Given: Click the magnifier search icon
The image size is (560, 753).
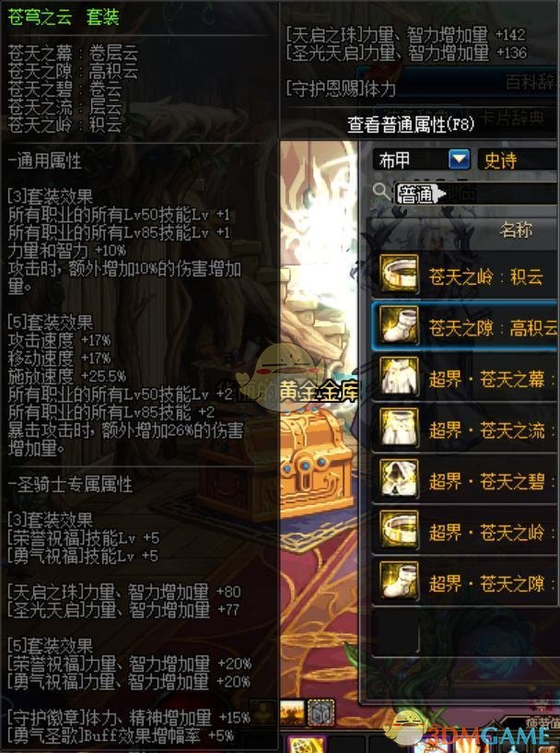Looking at the screenshot, I should 381,192.
